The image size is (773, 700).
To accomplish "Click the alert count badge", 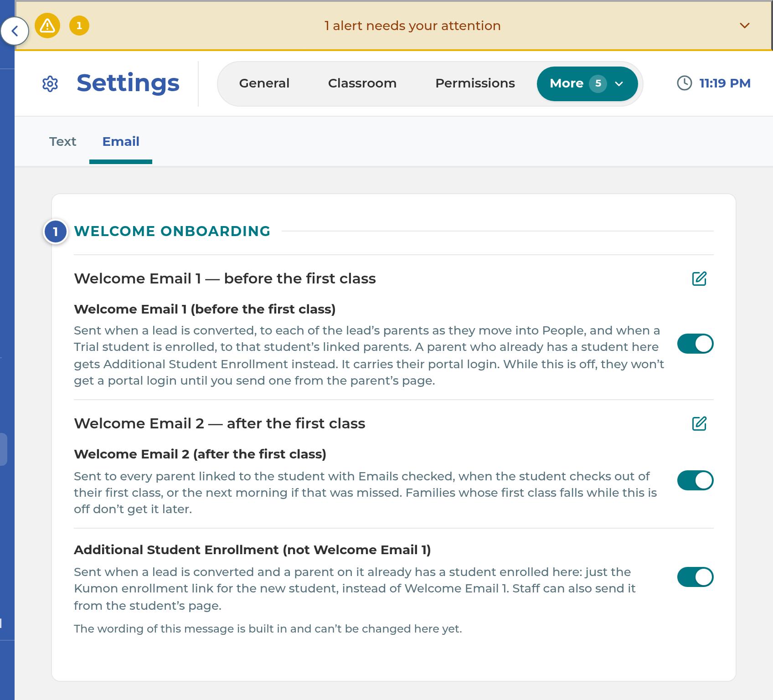I will point(79,26).
